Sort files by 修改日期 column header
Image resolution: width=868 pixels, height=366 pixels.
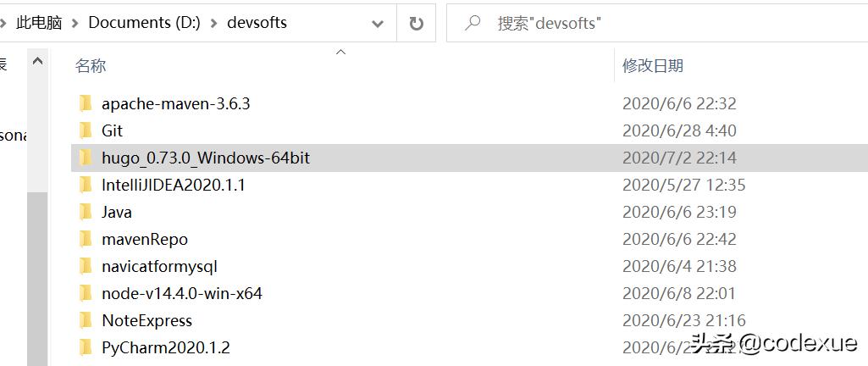click(653, 65)
